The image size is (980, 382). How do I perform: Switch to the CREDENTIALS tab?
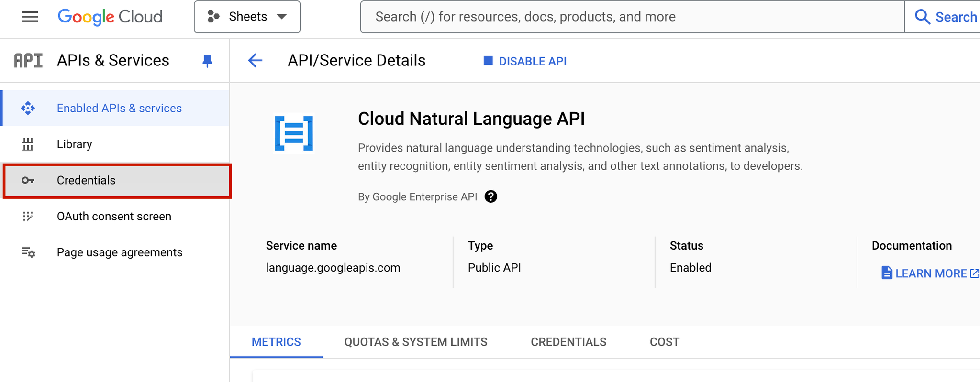[568, 342]
